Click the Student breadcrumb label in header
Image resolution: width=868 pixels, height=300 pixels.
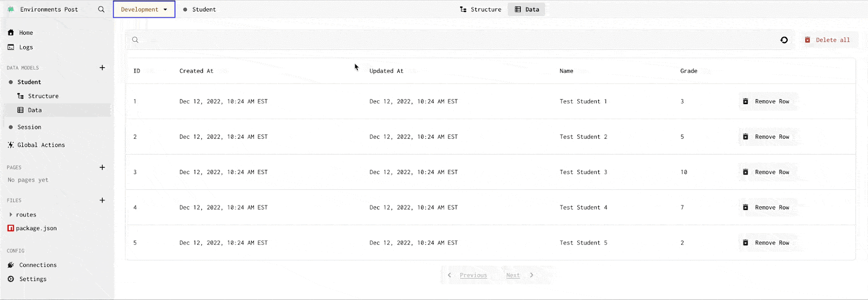[x=204, y=9]
